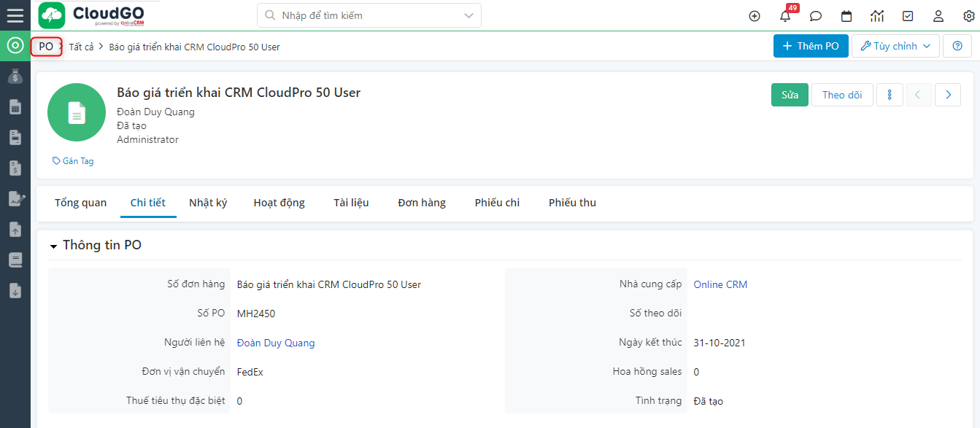Open the tasks checklist icon
This screenshot has height=428, width=980.
click(908, 16)
